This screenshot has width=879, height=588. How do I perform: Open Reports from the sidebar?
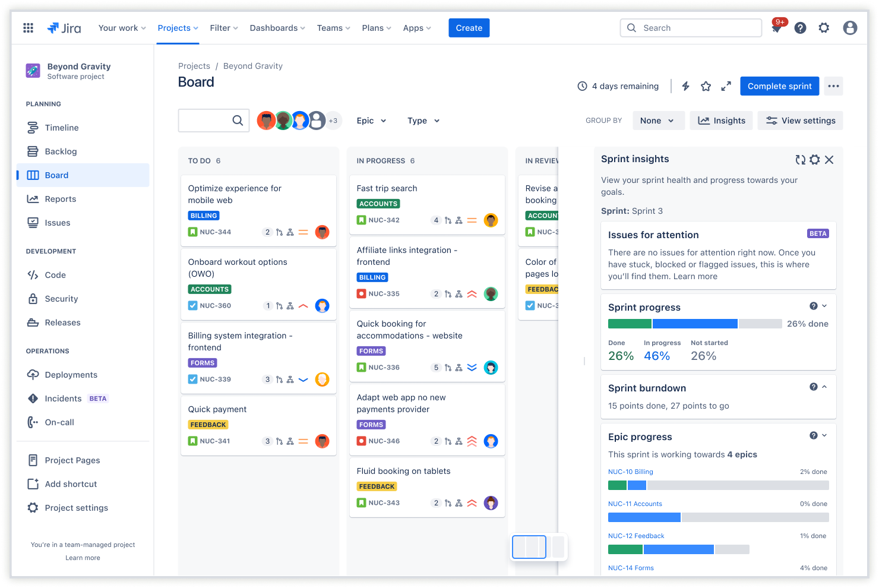pyautogui.click(x=59, y=198)
